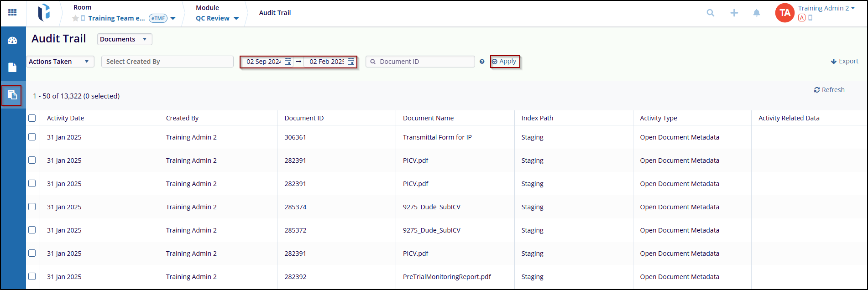The height and width of the screenshot is (290, 868).
Task: Open the app launcher grid icon
Action: click(12, 13)
